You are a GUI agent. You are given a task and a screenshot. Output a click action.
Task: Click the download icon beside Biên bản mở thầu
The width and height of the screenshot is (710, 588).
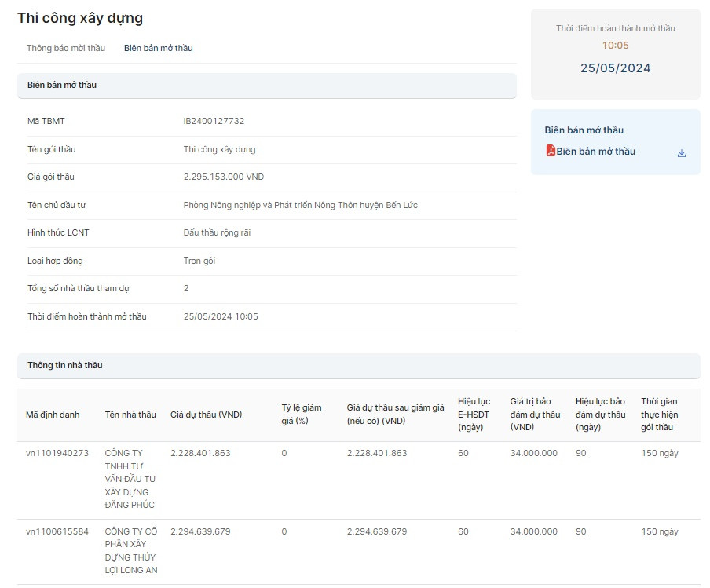(x=681, y=153)
